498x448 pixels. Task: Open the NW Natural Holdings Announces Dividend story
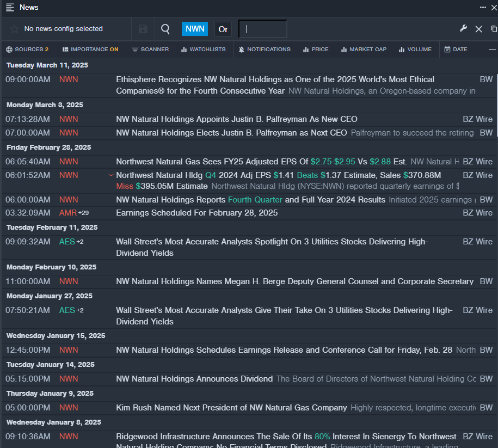click(x=194, y=379)
